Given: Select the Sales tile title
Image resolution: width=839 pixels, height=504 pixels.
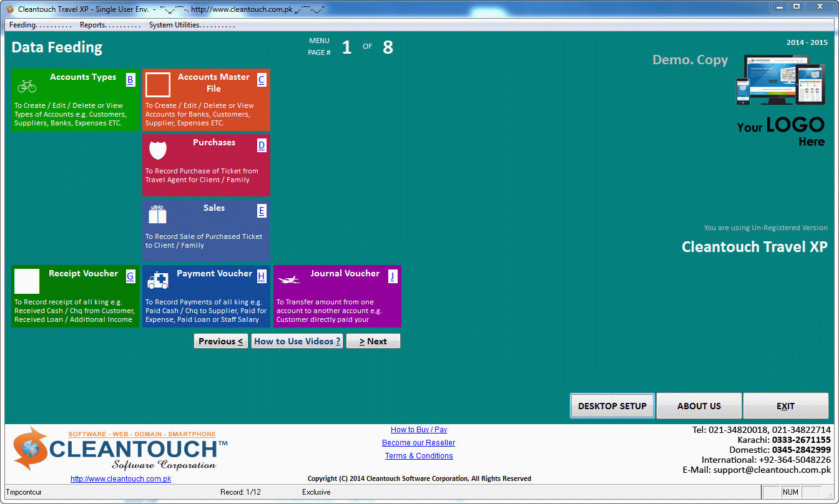Looking at the screenshot, I should [x=214, y=208].
